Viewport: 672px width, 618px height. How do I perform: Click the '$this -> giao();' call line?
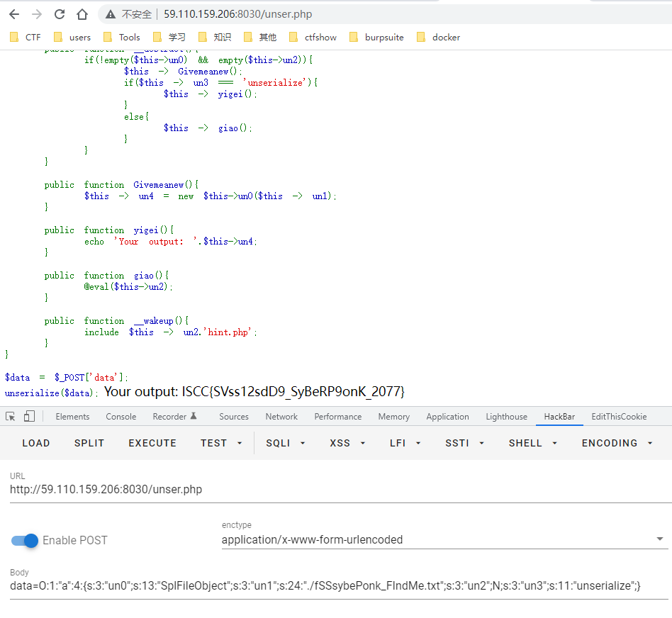(208, 128)
